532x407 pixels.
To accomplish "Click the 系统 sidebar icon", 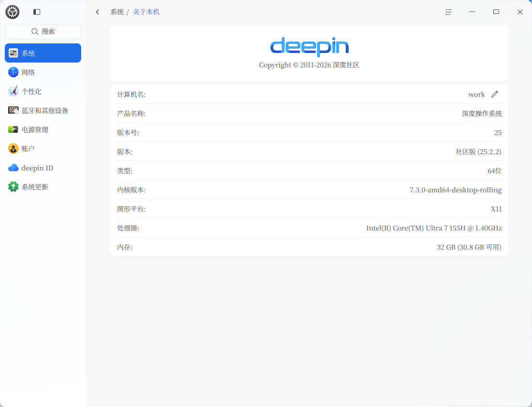I will pos(13,53).
